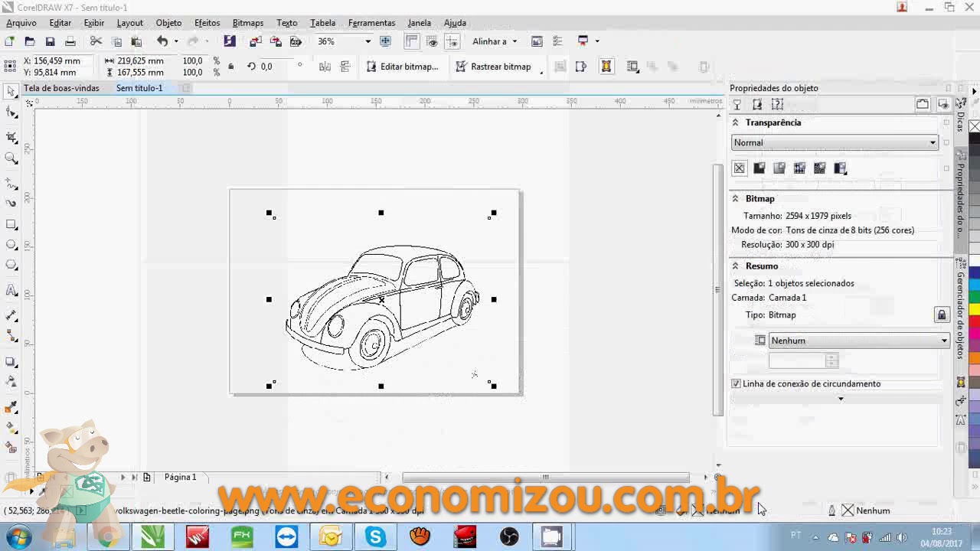980x551 pixels.
Task: Click the Página 1 page tab
Action: (x=180, y=478)
